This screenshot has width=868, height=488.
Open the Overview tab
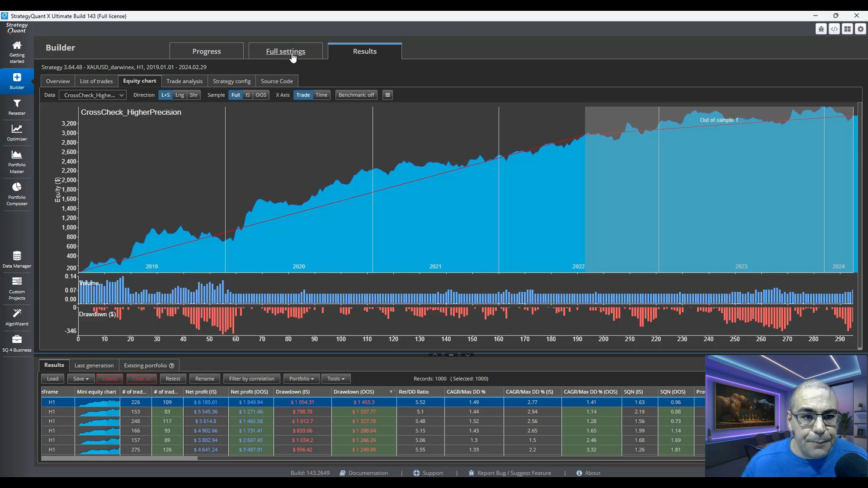coord(58,81)
